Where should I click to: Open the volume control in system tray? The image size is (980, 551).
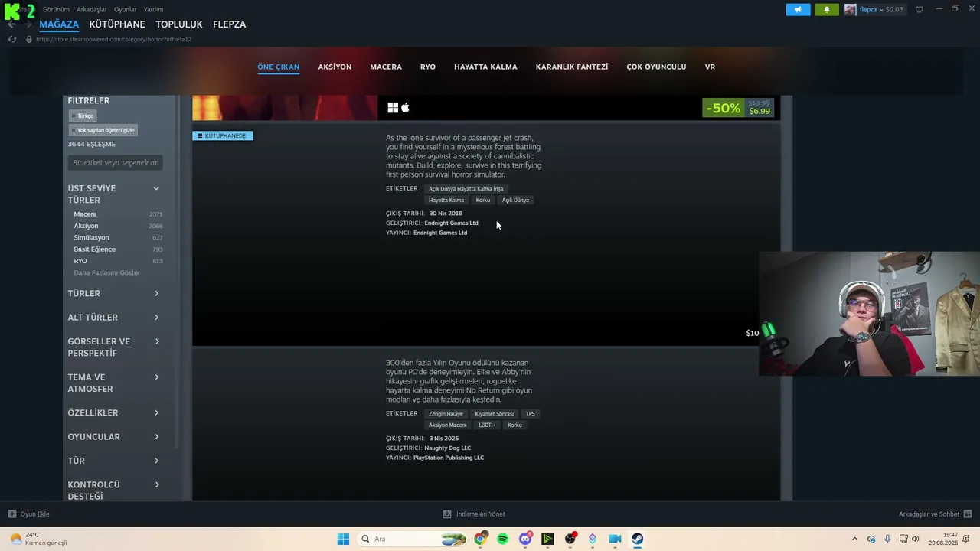coord(915,539)
